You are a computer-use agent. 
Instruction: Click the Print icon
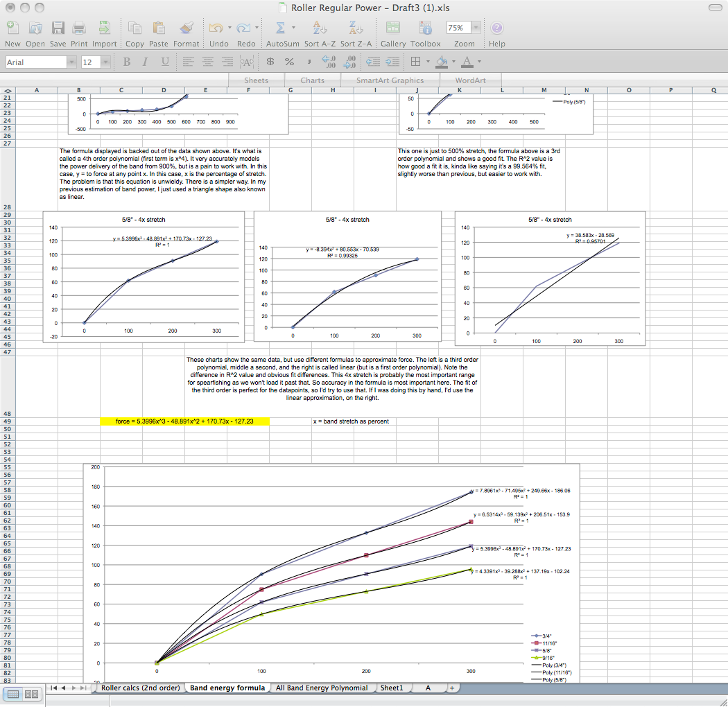point(79,28)
